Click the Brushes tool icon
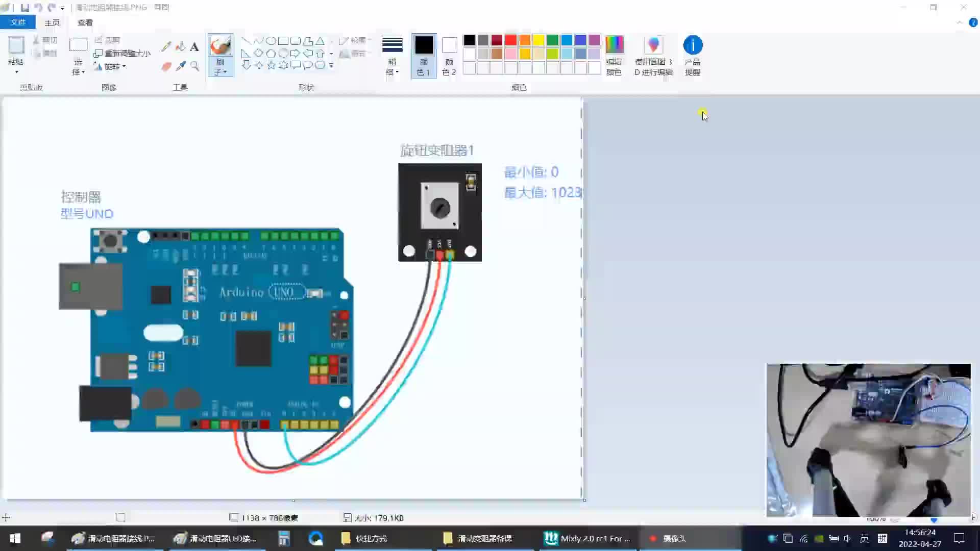 220,45
